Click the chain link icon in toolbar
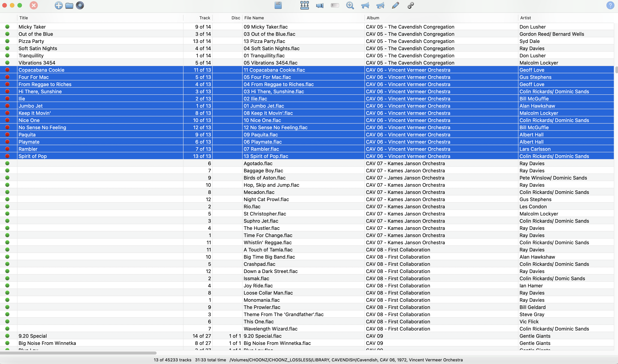This screenshot has width=618, height=364. (411, 5)
